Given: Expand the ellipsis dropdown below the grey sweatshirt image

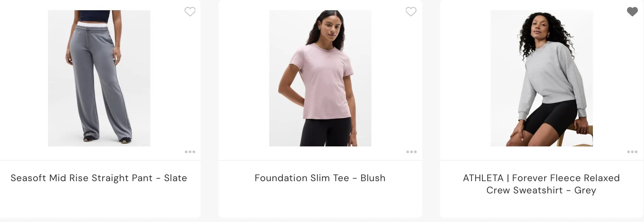Looking at the screenshot, I should 632,152.
